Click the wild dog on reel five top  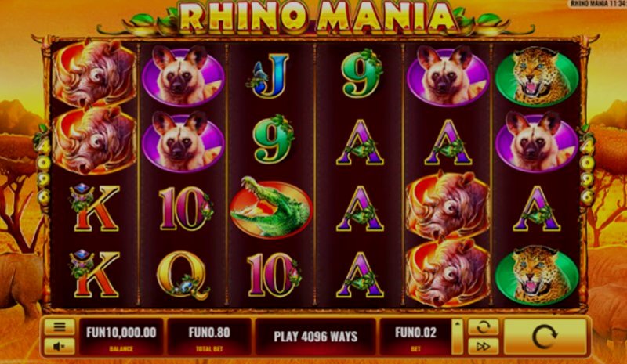tap(448, 76)
